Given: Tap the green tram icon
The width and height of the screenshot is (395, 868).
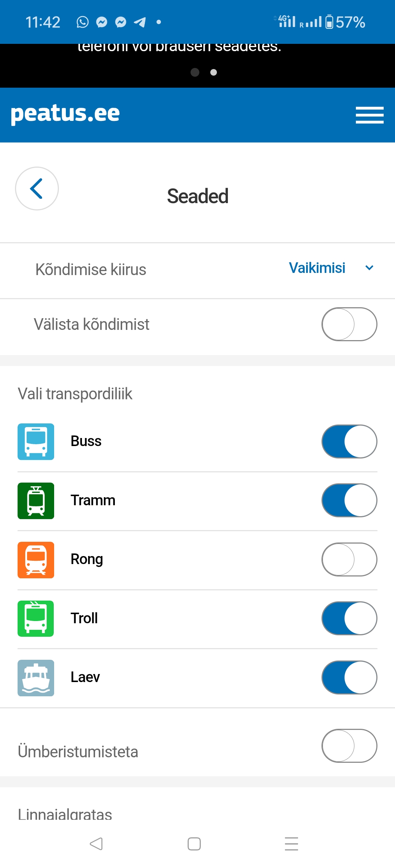Looking at the screenshot, I should 36,500.
